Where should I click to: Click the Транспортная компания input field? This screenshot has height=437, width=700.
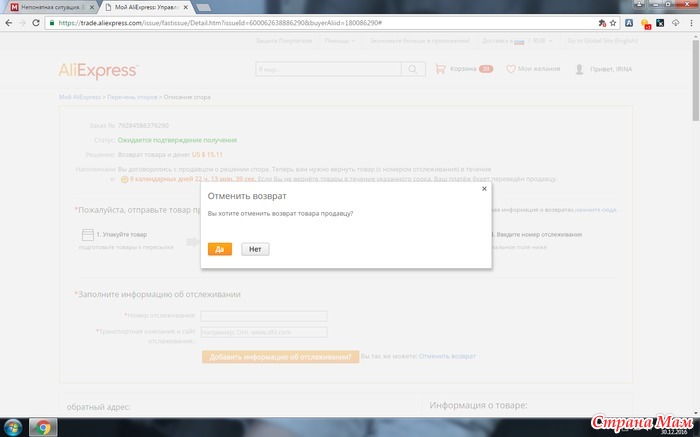[x=263, y=332]
